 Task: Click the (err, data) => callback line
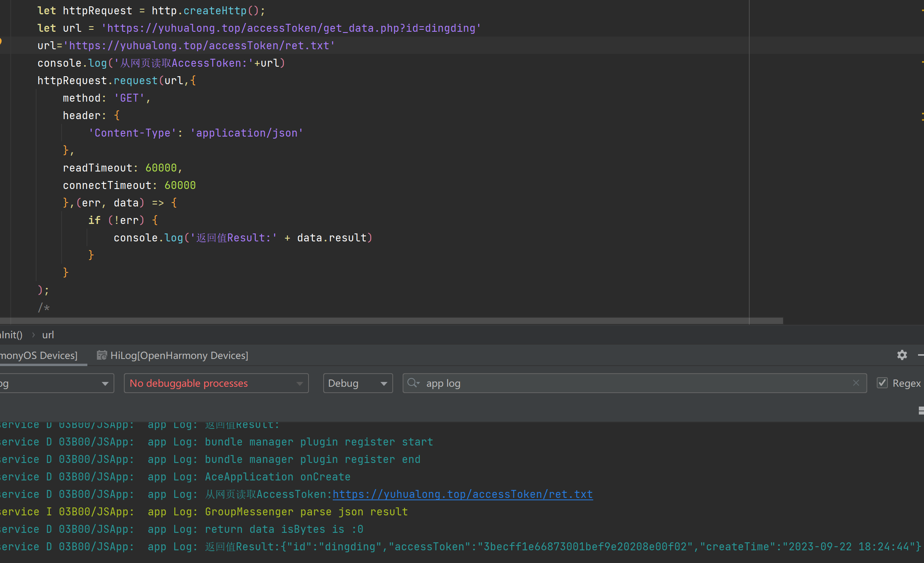pyautogui.click(x=120, y=203)
